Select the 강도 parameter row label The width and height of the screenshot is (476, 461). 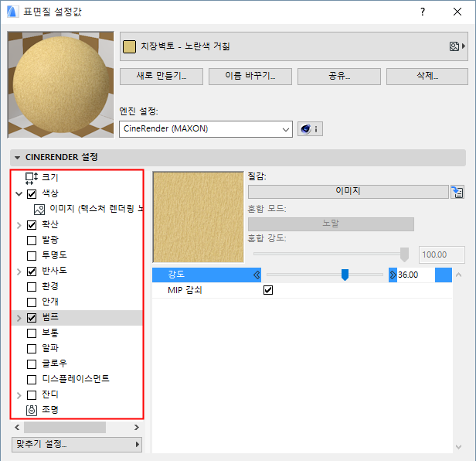176,275
